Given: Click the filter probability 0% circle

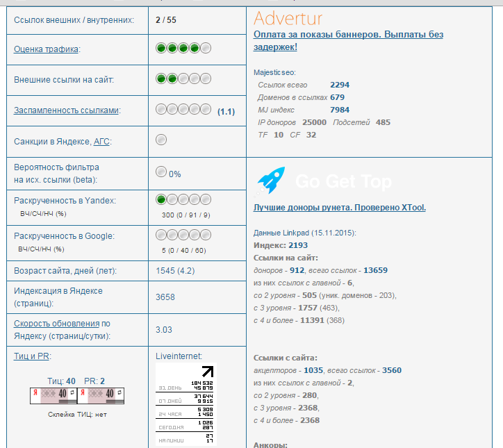Looking at the screenshot, I should point(161,172).
